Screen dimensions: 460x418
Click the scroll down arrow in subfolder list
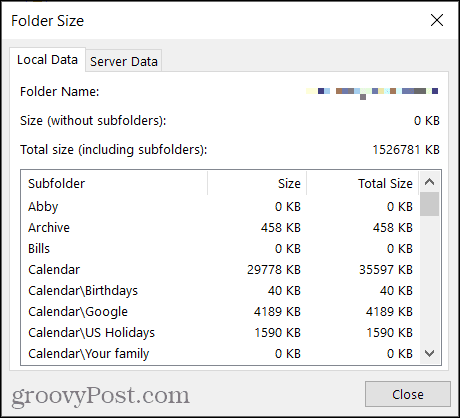[430, 353]
